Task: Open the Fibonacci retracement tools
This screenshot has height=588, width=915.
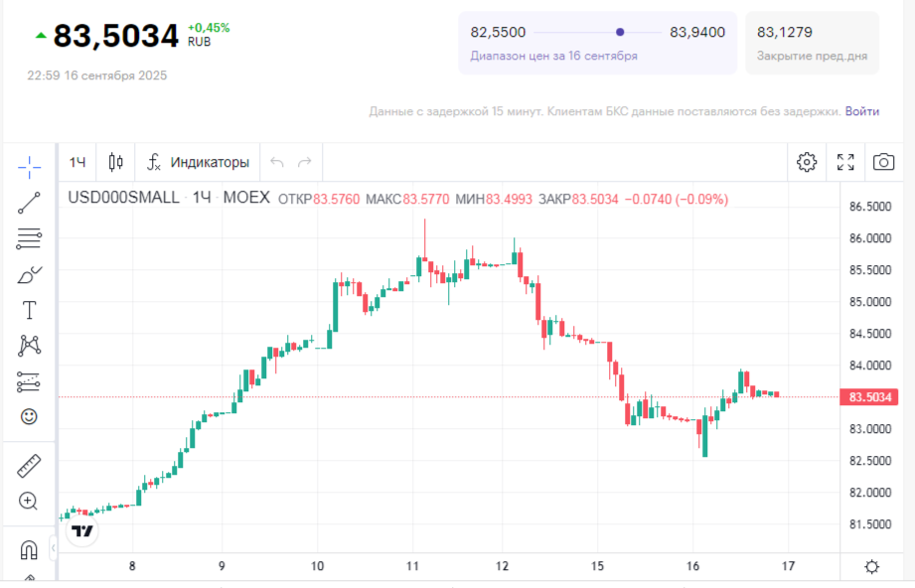Action: tap(29, 238)
